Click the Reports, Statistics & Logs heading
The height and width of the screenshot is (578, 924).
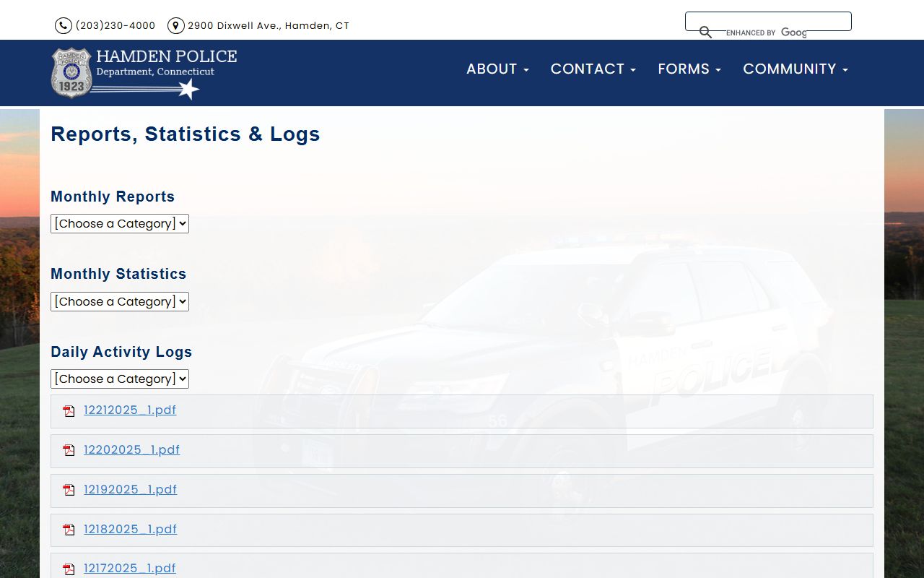pos(186,134)
